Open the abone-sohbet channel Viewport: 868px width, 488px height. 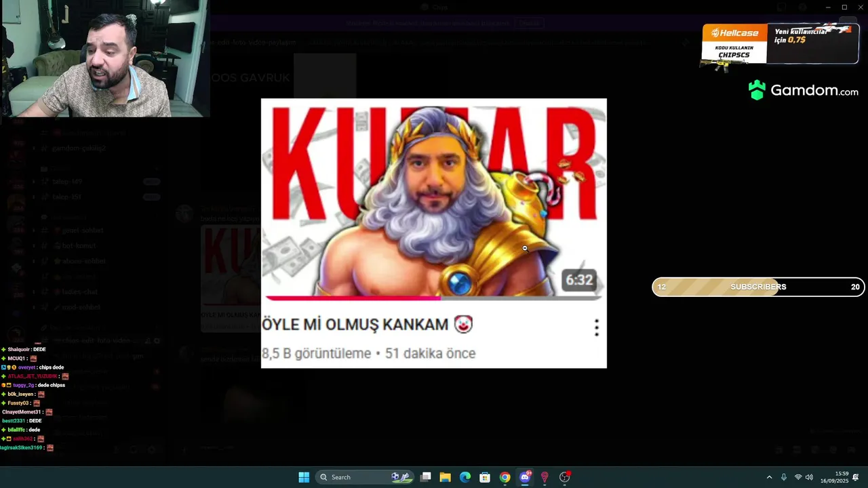coord(83,261)
